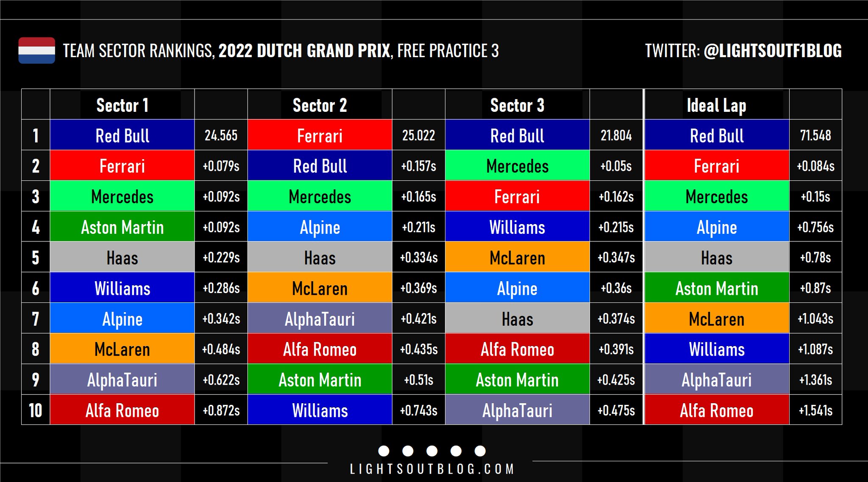The height and width of the screenshot is (482, 868).
Task: Click the row number 10 cell
Action: (36, 410)
